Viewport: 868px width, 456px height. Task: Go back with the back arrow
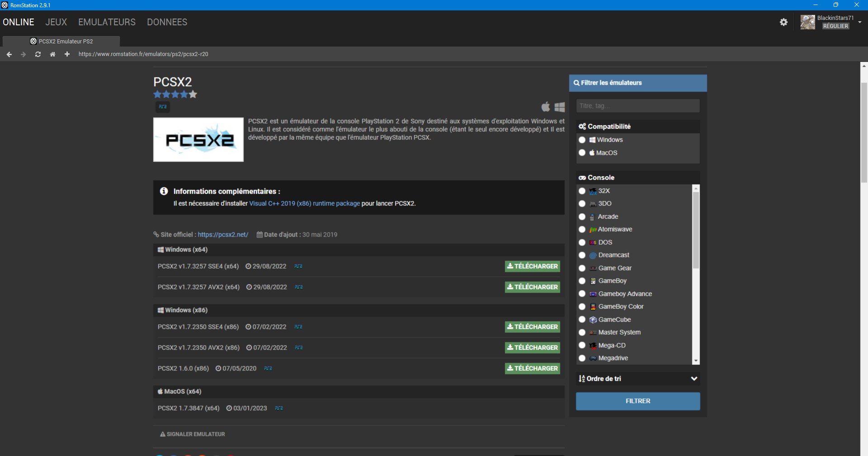point(9,54)
